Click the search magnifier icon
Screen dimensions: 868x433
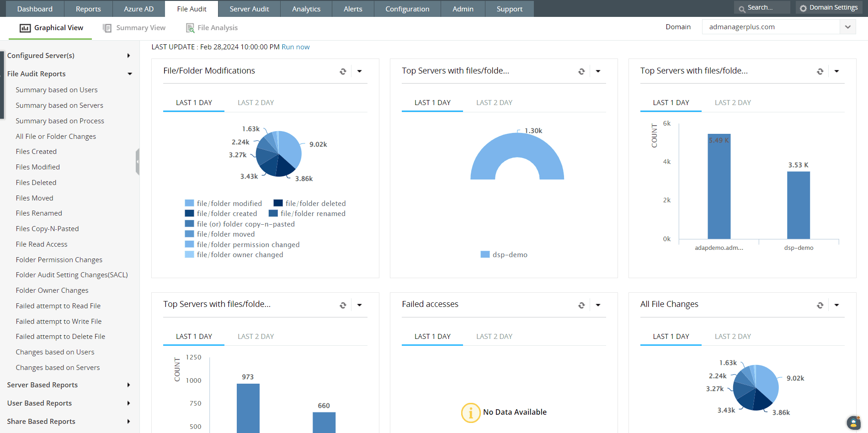[742, 8]
